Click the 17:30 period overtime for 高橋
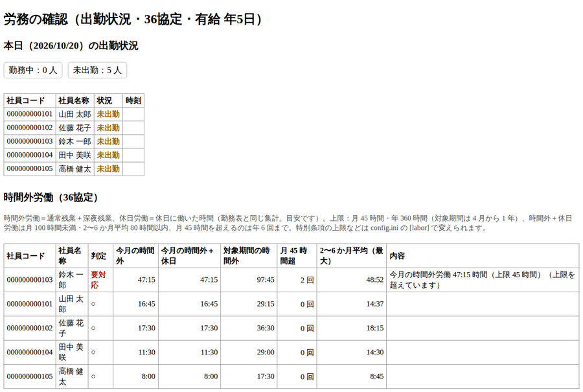 pos(266,376)
